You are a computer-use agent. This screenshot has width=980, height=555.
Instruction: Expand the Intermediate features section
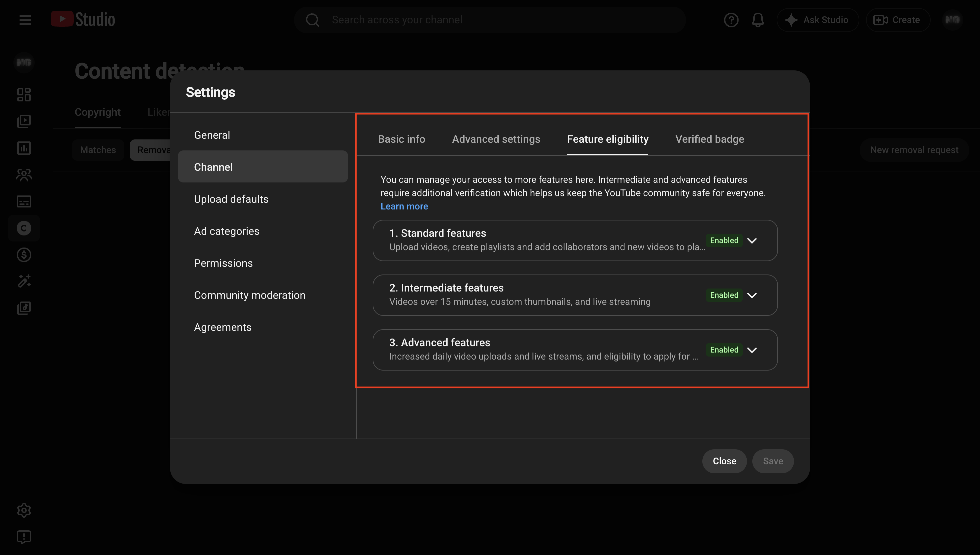751,296
